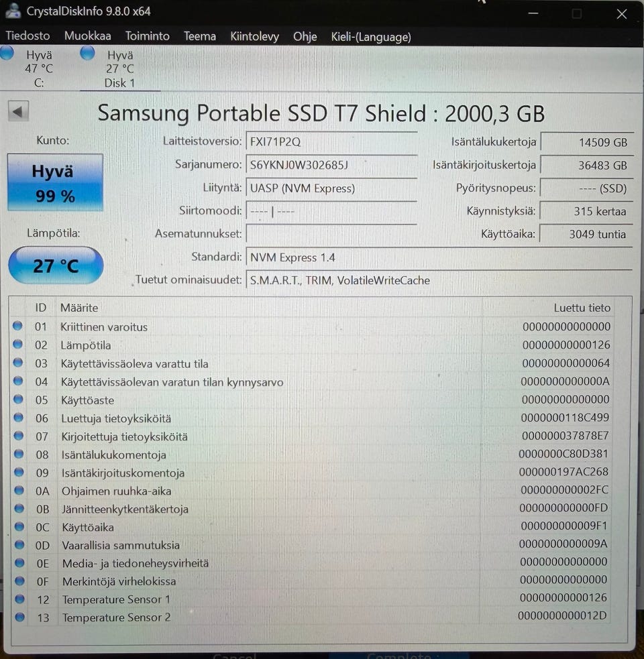Select the Kriittinen varoitus attribute row
Screen dimensions: 644x659
click(311, 326)
